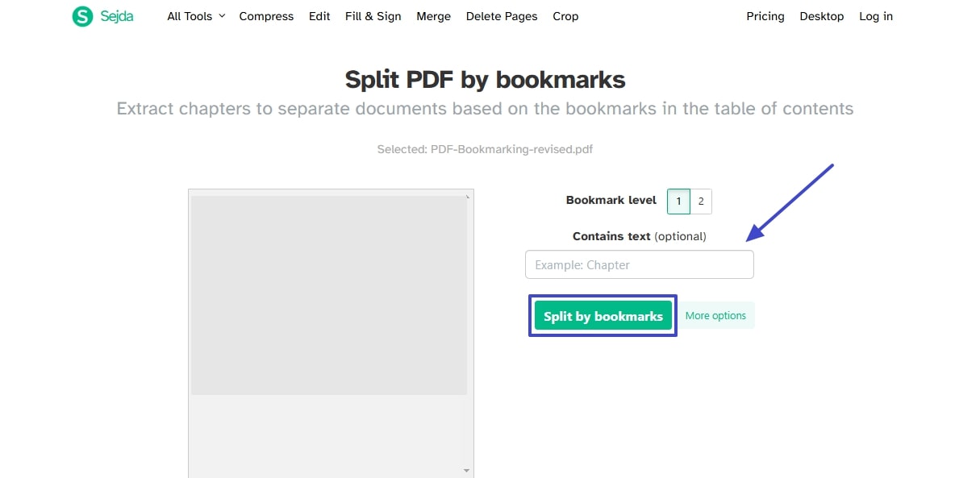The image size is (980, 478).
Task: Click the Split by bookmarks button
Action: tap(603, 315)
